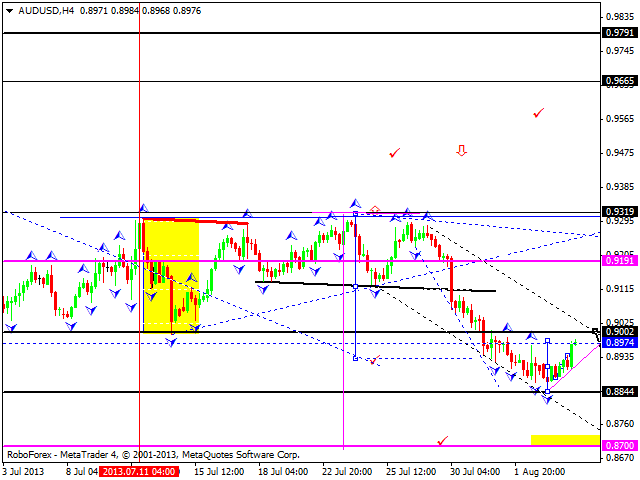Select the red checkmark beside the 0.8935 dotted line
This screenshot has width=640, height=480.
[372, 361]
